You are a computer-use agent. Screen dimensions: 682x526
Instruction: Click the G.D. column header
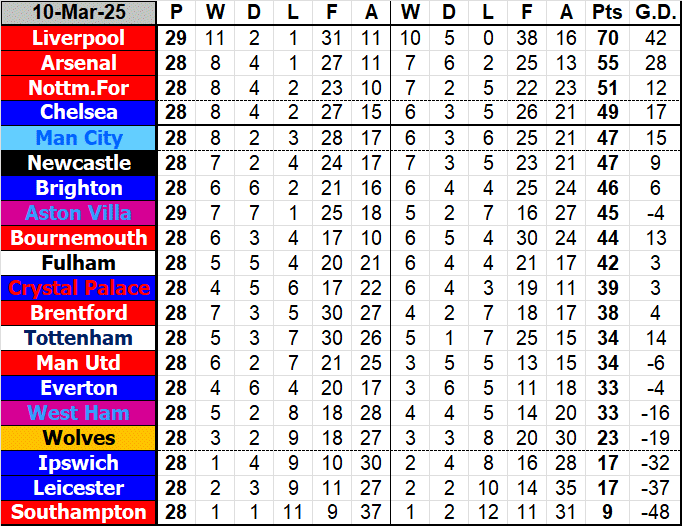click(653, 13)
